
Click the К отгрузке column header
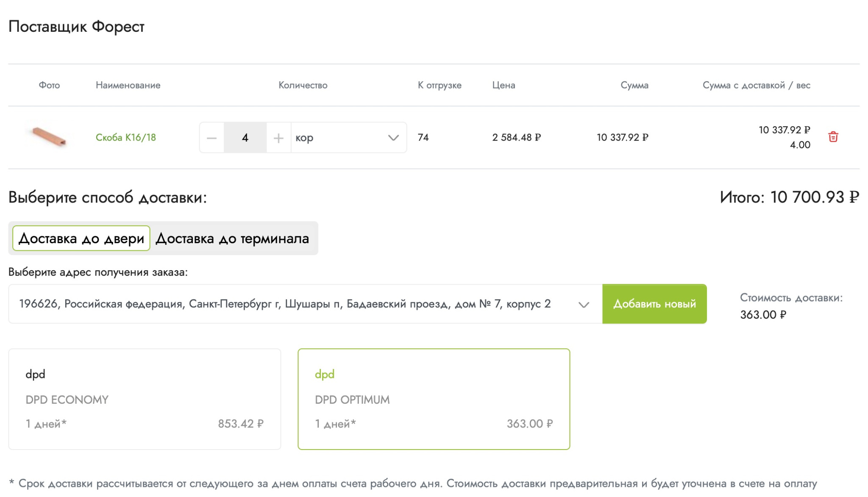tap(440, 85)
